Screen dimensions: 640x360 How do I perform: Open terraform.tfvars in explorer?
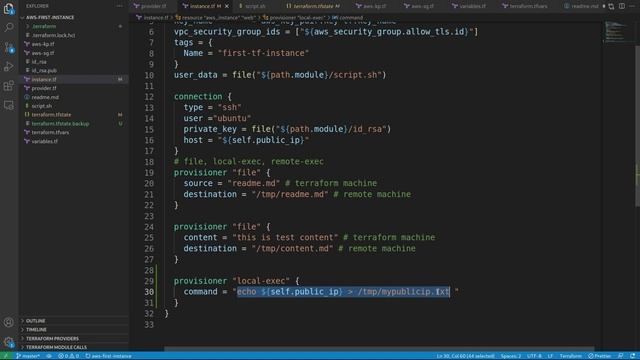point(74,132)
